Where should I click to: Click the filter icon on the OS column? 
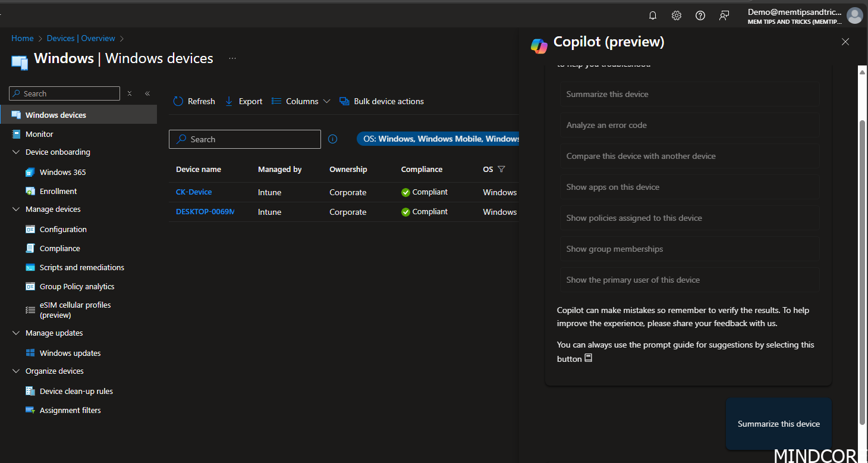tap(502, 169)
